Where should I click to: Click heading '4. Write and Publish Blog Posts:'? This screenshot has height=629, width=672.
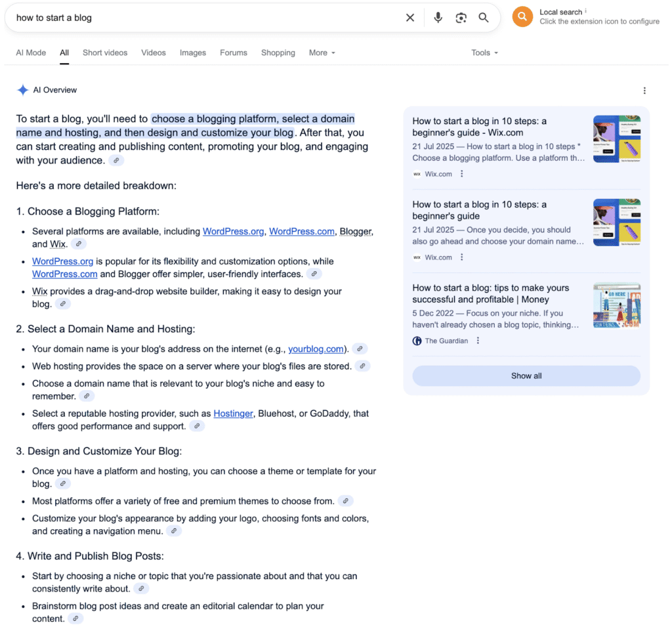[x=90, y=556]
